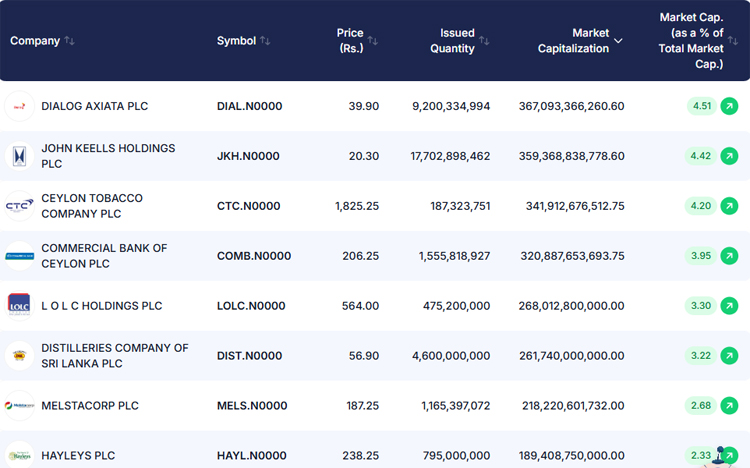The height and width of the screenshot is (468, 750).
Task: Toggle Market Capitalization sort chevron
Action: click(618, 41)
